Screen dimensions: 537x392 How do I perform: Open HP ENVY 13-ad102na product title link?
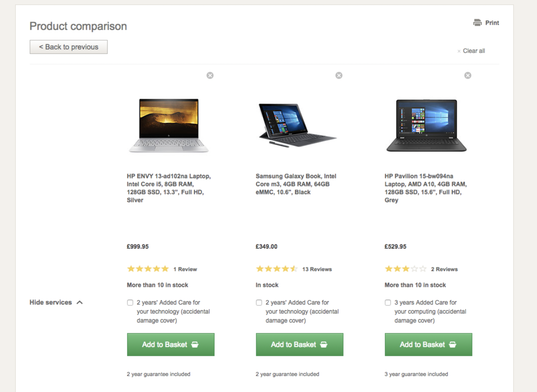(x=169, y=188)
